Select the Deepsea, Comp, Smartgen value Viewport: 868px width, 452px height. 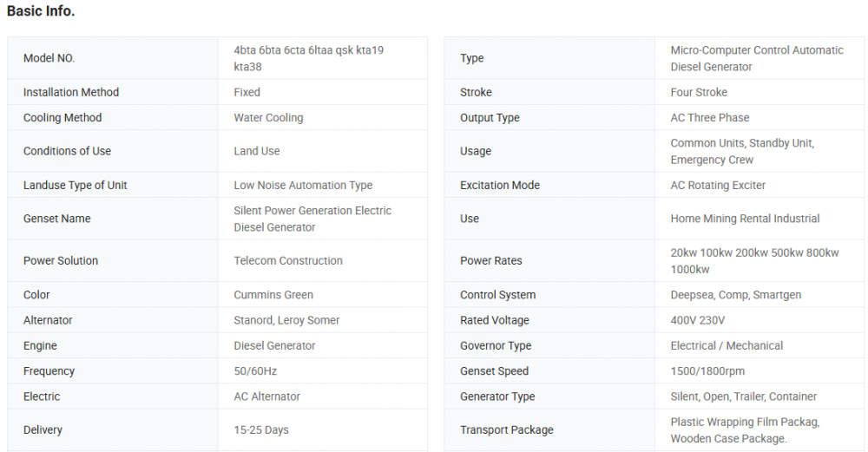pos(735,295)
